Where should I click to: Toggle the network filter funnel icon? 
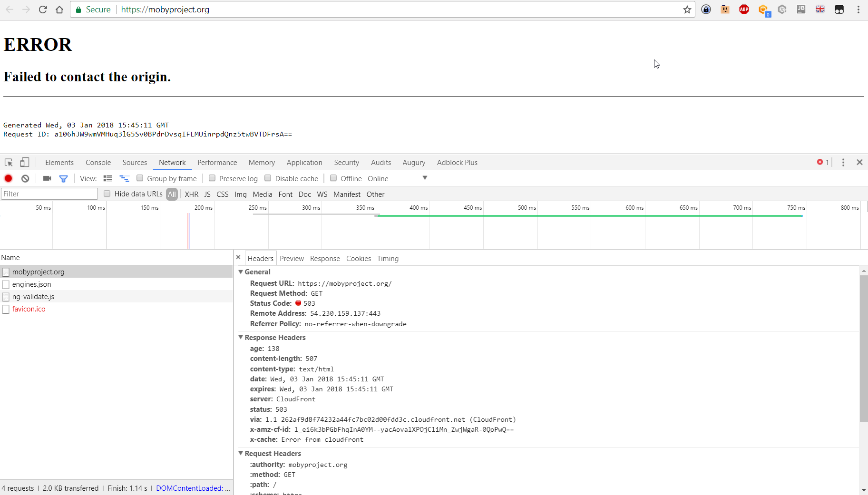(x=63, y=178)
